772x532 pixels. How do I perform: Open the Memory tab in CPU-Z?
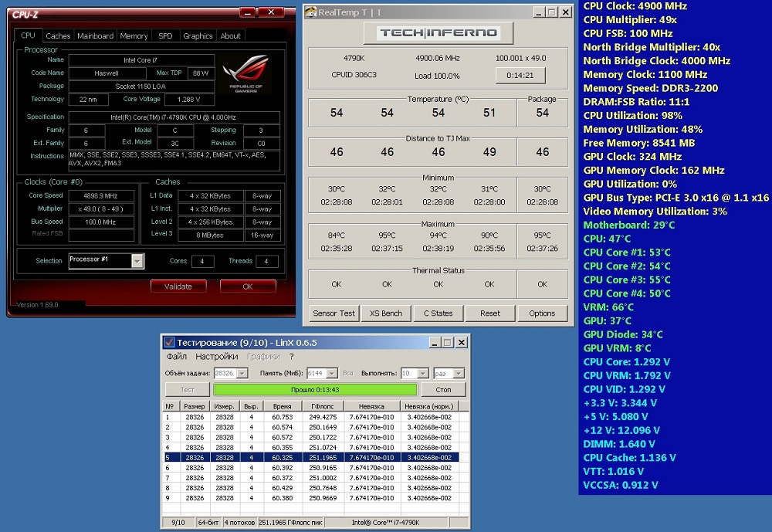tap(134, 36)
